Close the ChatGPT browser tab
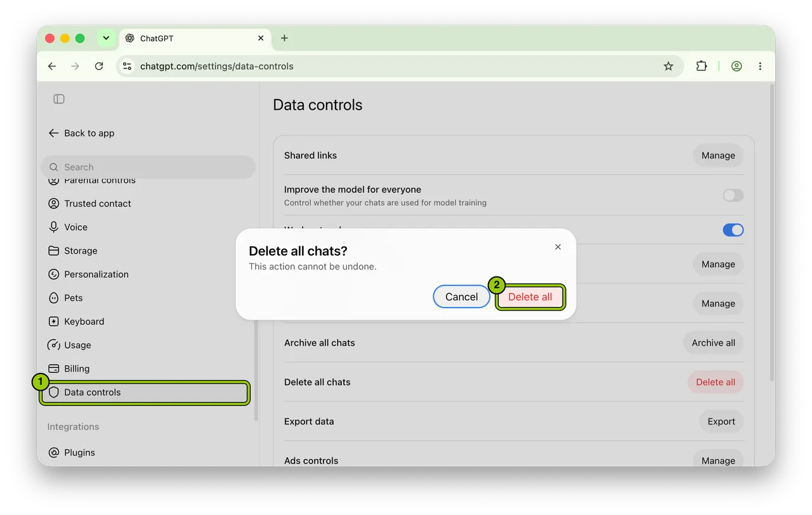The width and height of the screenshot is (812, 515). [x=261, y=38]
